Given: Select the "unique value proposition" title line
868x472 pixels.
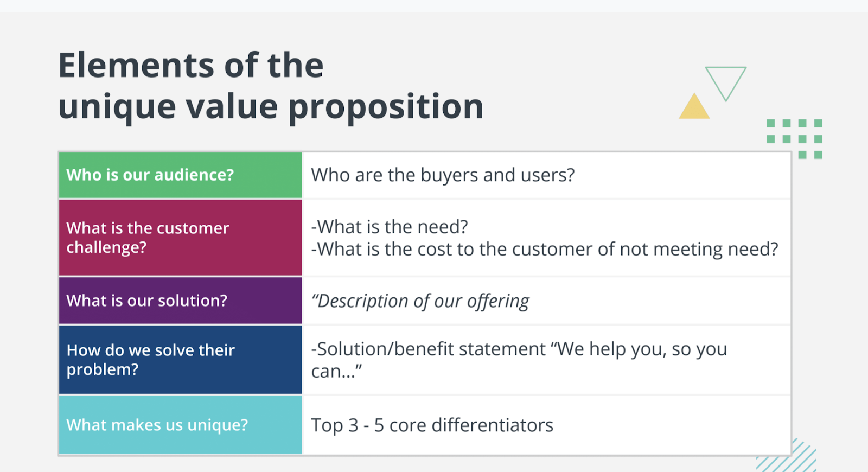Looking at the screenshot, I should point(270,106).
